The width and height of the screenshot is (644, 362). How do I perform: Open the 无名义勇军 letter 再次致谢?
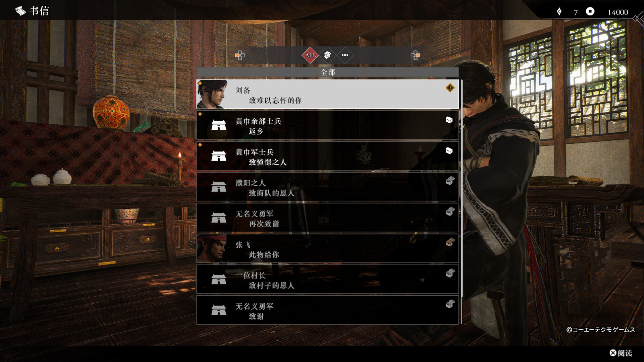(328, 218)
